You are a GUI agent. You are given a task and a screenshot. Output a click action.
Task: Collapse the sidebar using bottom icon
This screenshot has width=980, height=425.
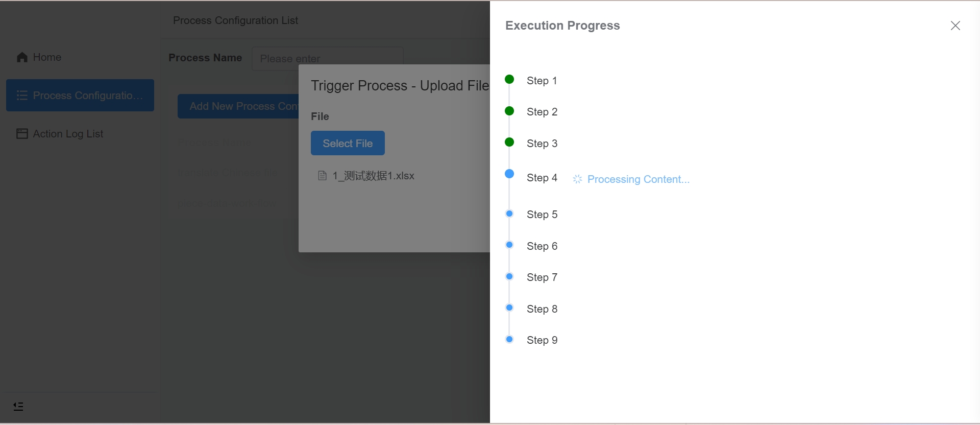point(18,406)
